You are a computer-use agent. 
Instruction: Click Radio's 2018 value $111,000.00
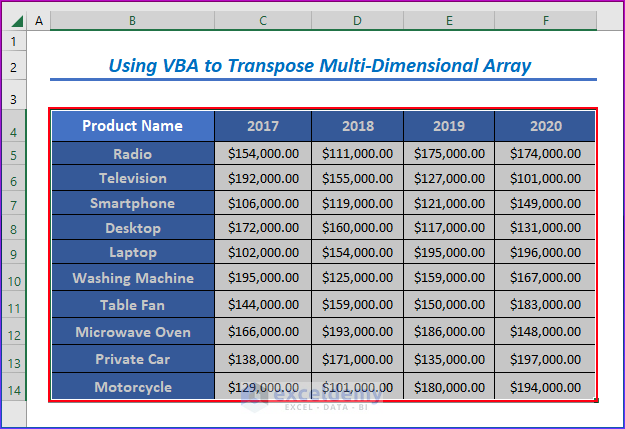358,153
